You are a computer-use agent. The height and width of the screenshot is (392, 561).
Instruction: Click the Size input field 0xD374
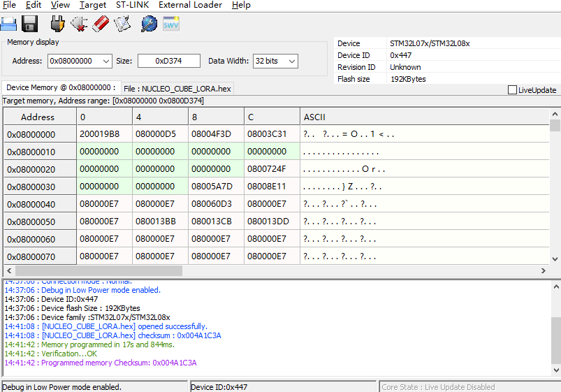[x=168, y=61]
